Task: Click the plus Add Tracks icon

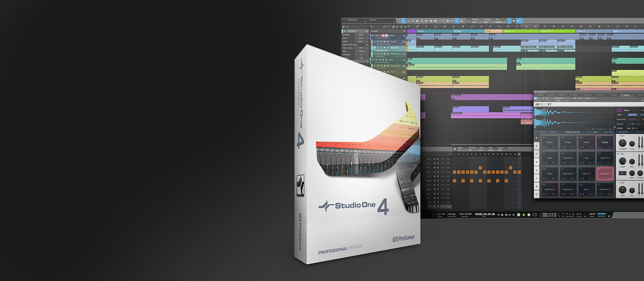Action: [405, 27]
